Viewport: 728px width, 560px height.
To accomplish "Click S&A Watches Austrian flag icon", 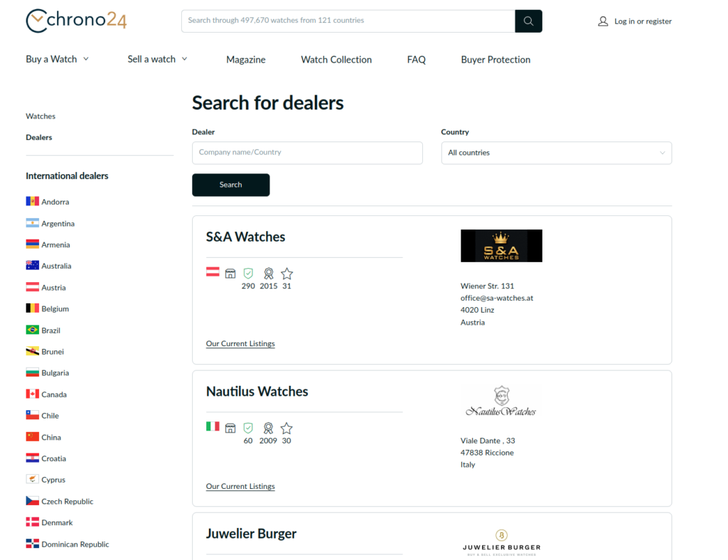I will [x=213, y=272].
